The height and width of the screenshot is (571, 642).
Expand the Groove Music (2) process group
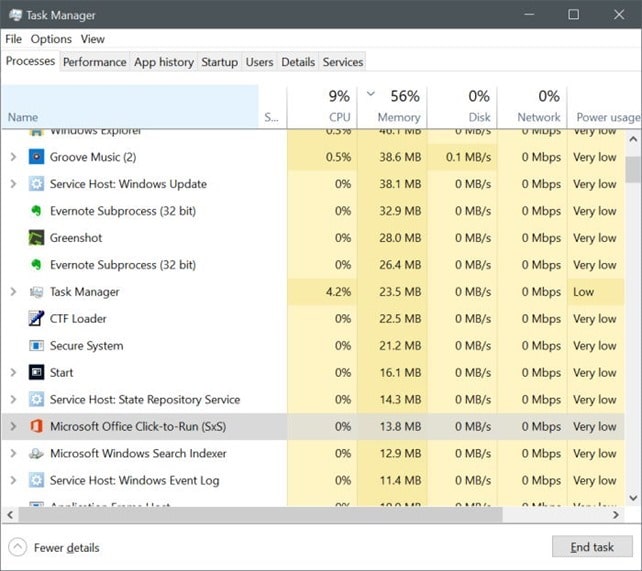[x=13, y=157]
